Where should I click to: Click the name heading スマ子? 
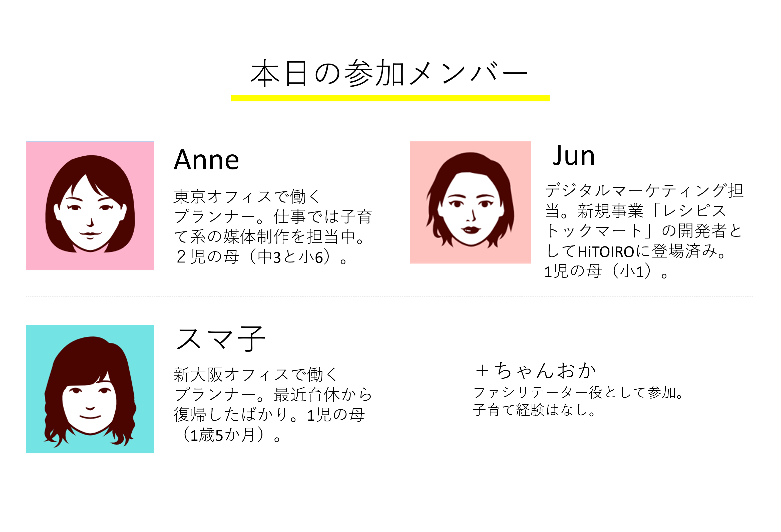pyautogui.click(x=220, y=339)
